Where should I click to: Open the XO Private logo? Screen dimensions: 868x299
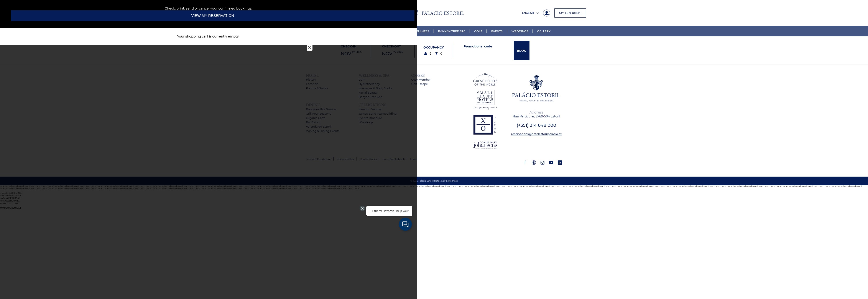pos(485,124)
